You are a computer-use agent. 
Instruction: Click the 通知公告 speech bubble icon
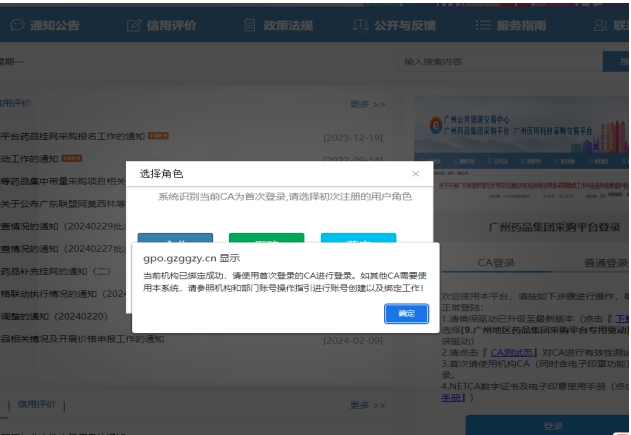click(17, 25)
